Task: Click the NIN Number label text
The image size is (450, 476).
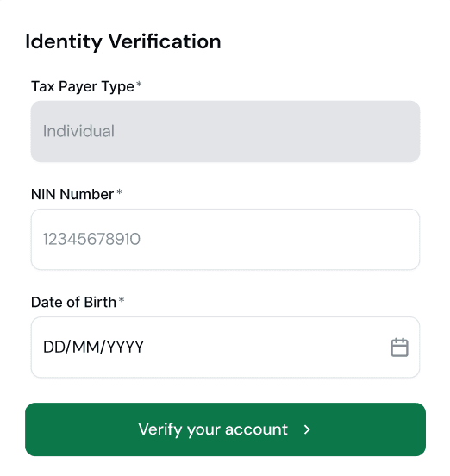Action: 72,194
